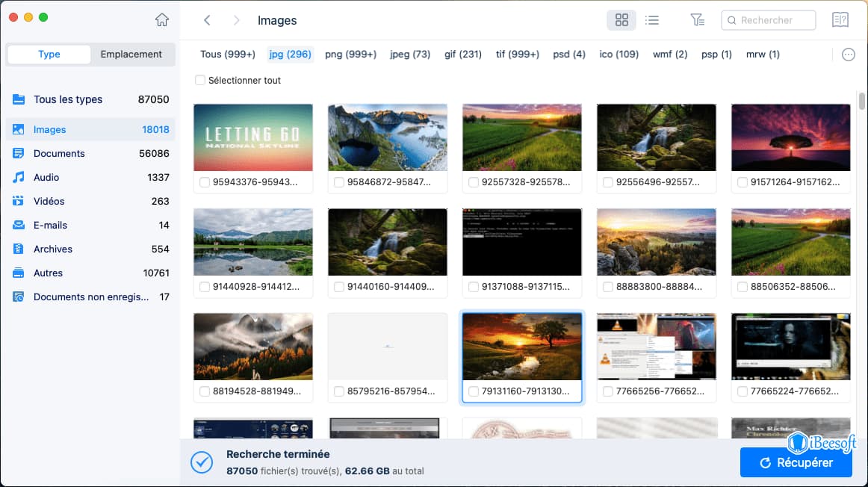
Task: Open thumbnail of file 88194528-881949...
Action: [253, 347]
